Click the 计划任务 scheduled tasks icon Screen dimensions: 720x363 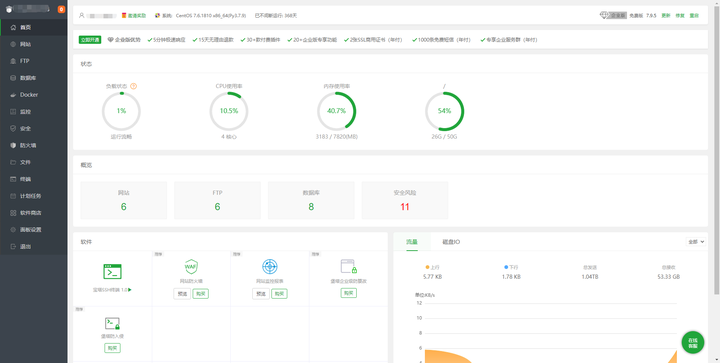[x=13, y=196]
